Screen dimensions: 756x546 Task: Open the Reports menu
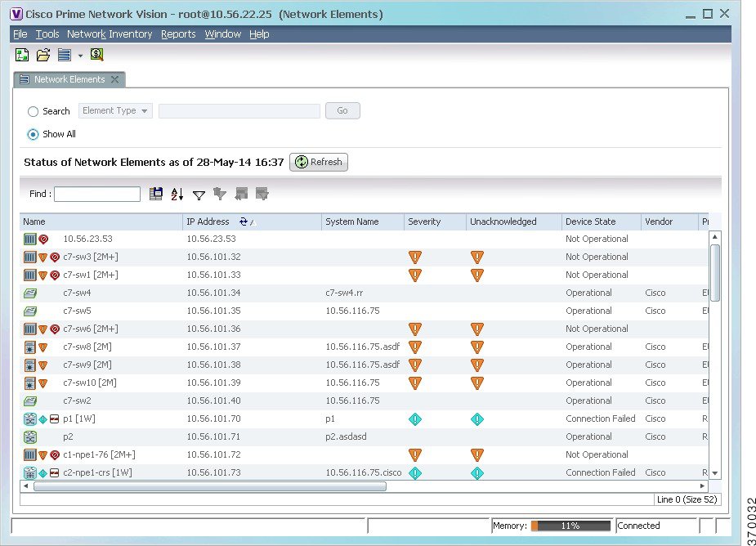point(178,34)
